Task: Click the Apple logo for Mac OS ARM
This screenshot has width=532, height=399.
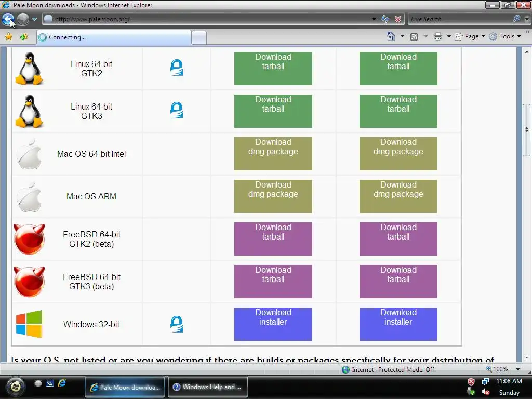Action: (x=29, y=196)
